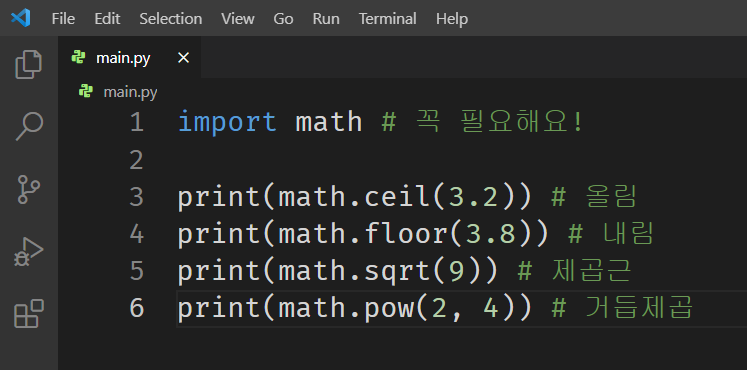
Task: Open the File menu
Action: 63,19
